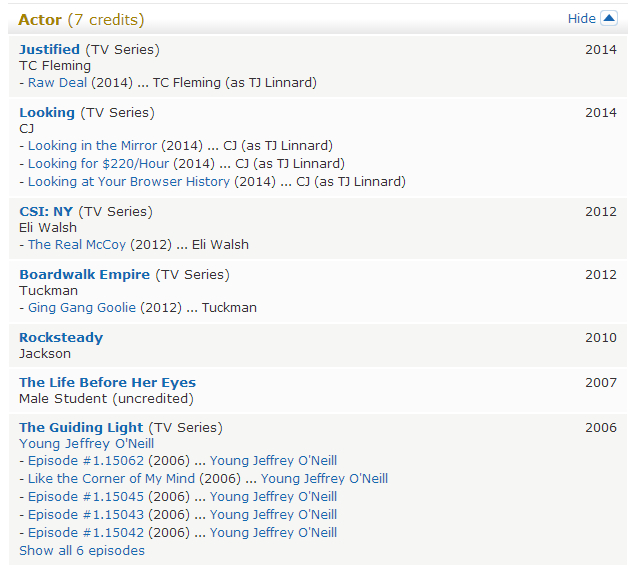
Task: Open the Looking in the Mirror episode
Action: pos(92,146)
